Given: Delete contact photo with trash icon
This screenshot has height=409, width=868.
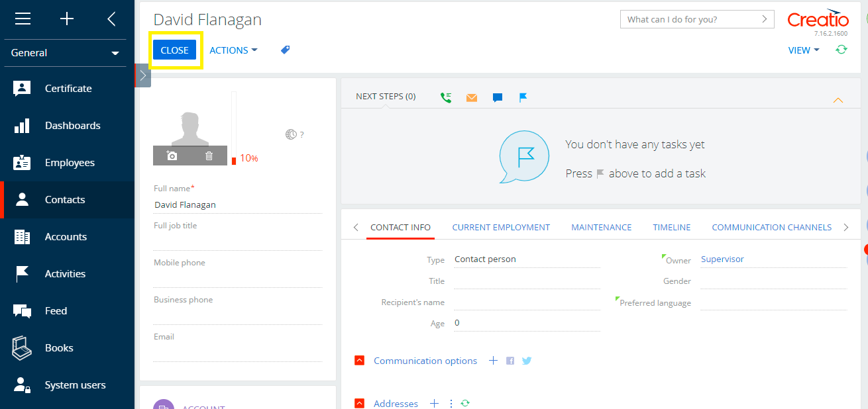Looking at the screenshot, I should pos(209,156).
